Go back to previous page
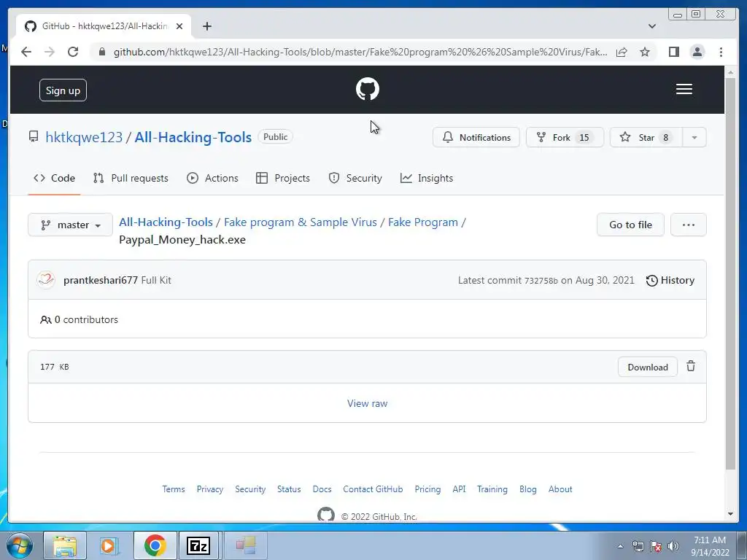 click(26, 52)
